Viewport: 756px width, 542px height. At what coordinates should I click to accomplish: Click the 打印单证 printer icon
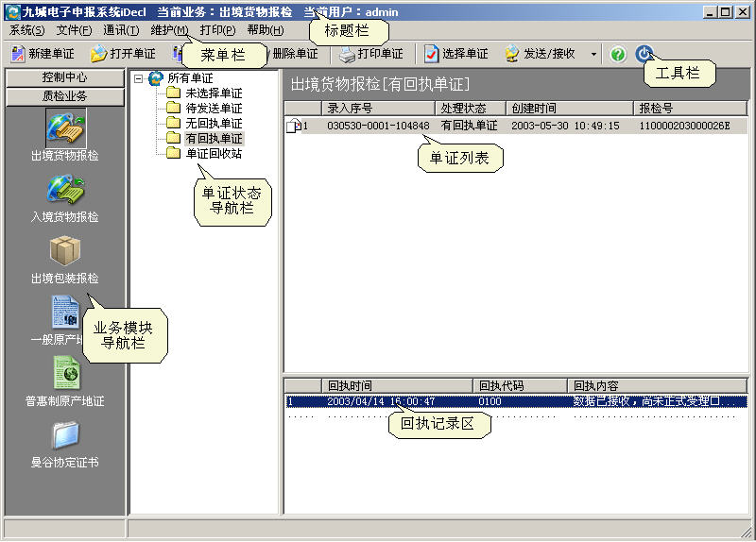347,54
